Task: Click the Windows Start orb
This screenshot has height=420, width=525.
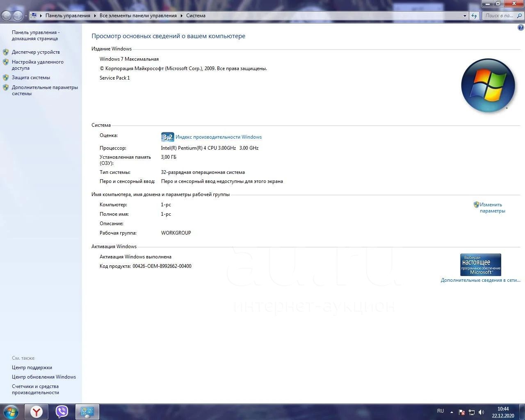Action: point(11,411)
